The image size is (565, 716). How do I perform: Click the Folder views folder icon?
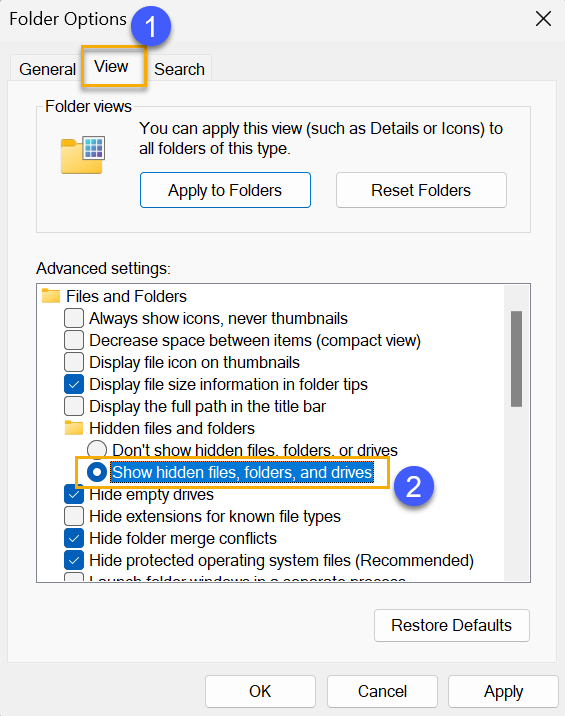[x=83, y=155]
